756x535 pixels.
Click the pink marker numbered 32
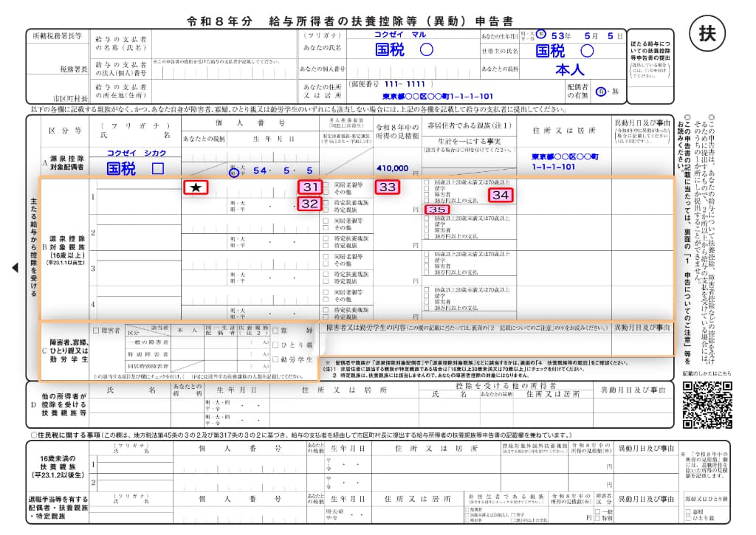point(310,204)
